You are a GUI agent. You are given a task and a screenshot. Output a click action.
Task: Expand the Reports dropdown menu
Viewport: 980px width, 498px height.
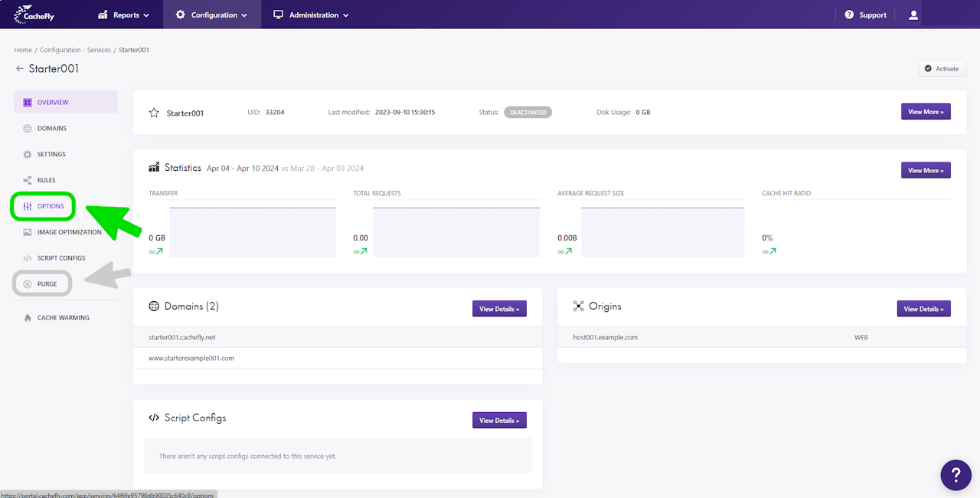point(123,15)
